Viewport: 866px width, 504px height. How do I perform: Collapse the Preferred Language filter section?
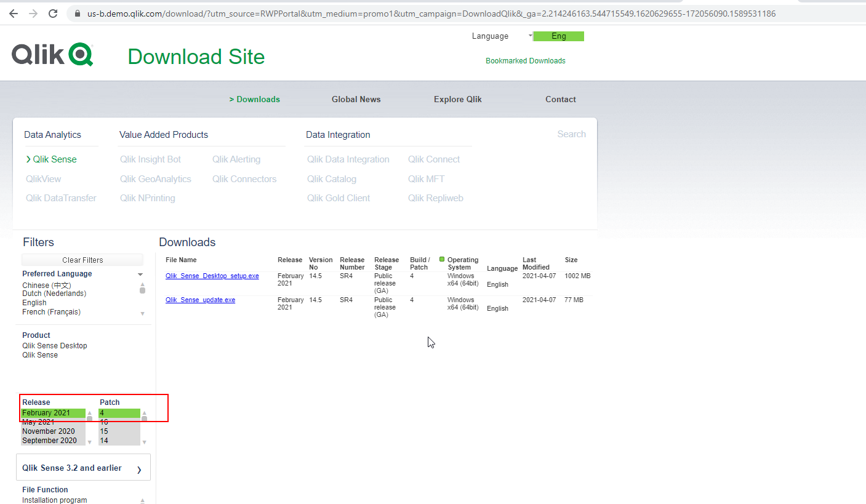[140, 273]
